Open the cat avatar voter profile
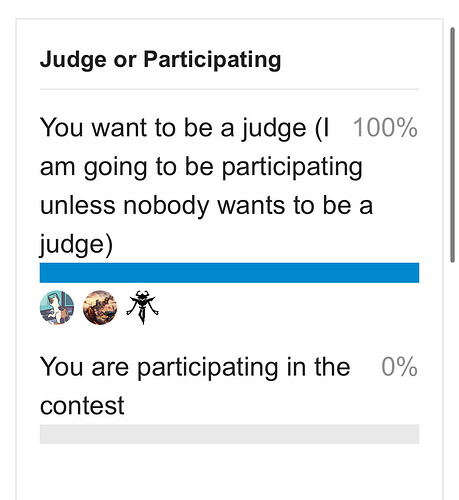The width and height of the screenshot is (459, 500). click(x=57, y=307)
